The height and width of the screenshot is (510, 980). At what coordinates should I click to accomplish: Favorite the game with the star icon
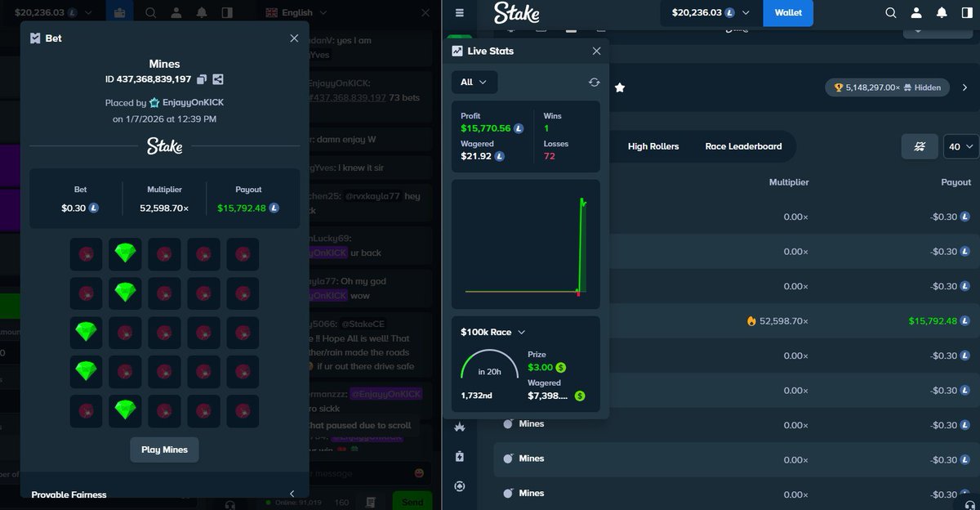[620, 87]
